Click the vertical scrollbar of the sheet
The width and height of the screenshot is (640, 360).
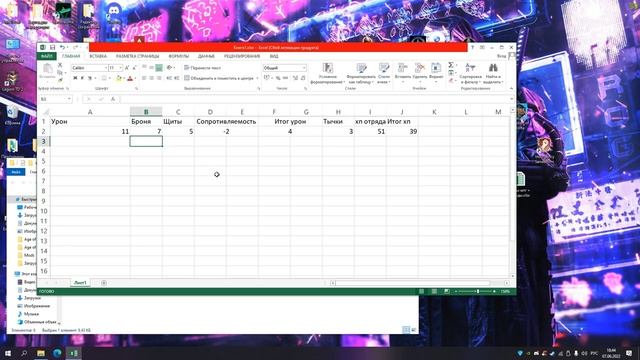point(513,192)
